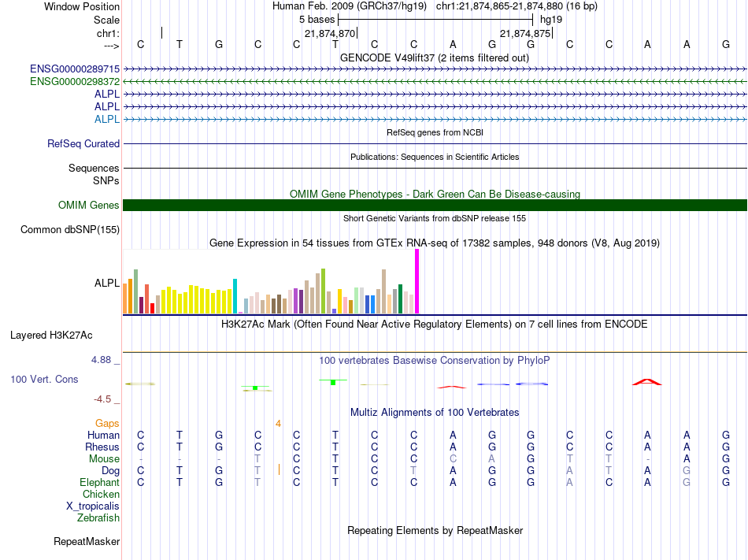
Task: Open 100 Vert. Cons track label
Action: [44, 379]
